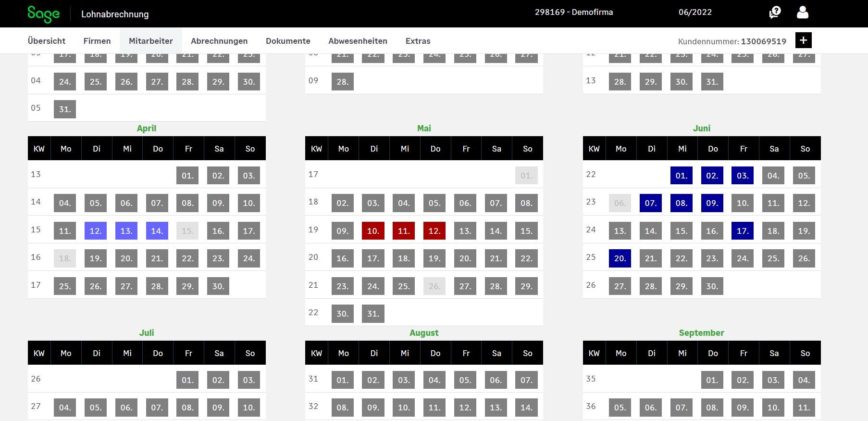Select the Abwesenheiten menu
Viewport: 868px width, 421px height.
point(358,41)
